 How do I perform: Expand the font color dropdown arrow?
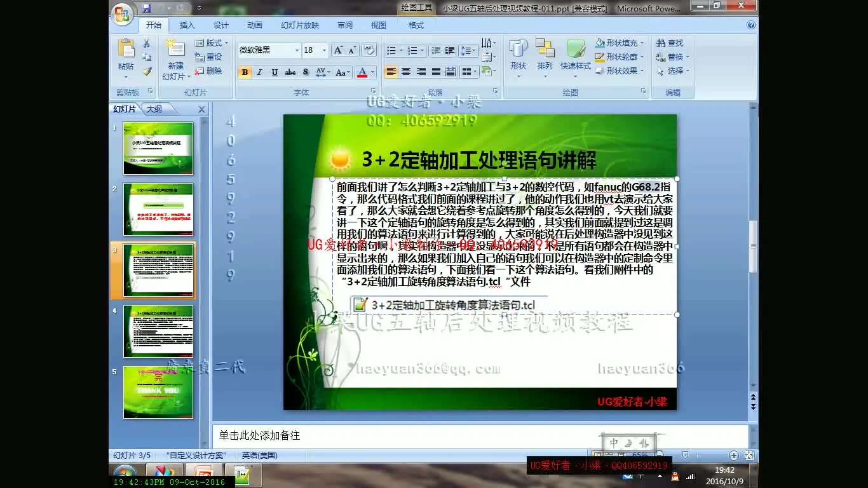(x=374, y=72)
